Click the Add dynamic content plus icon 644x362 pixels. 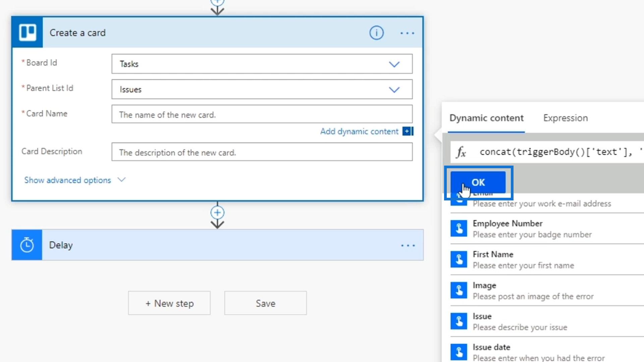pos(408,131)
